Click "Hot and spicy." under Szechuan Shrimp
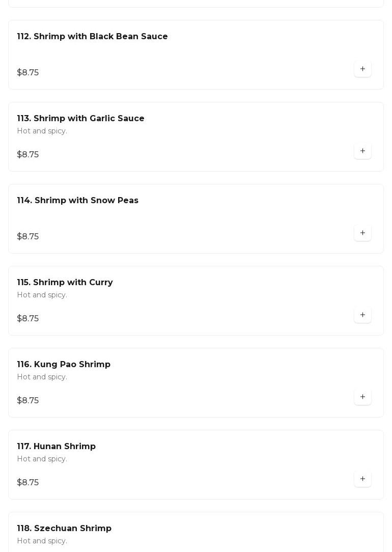The height and width of the screenshot is (552, 392). click(42, 541)
